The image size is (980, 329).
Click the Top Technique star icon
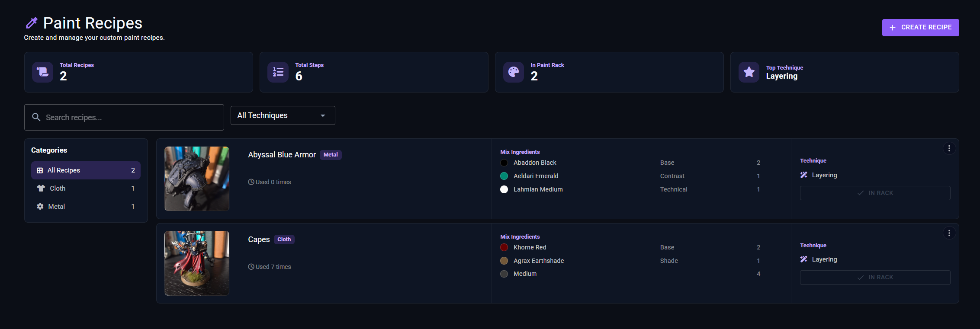click(749, 72)
